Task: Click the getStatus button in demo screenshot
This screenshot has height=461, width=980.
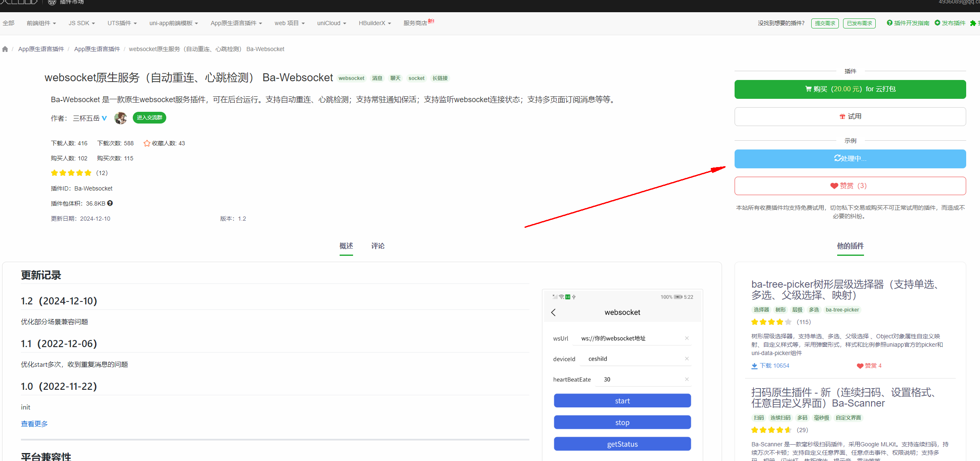Action: click(622, 444)
